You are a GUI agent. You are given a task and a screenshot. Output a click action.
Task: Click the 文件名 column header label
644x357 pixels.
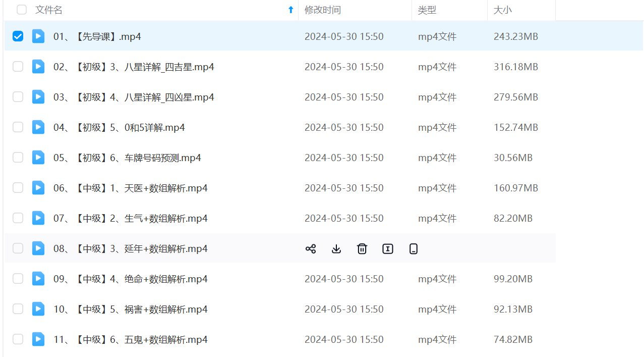coord(49,10)
